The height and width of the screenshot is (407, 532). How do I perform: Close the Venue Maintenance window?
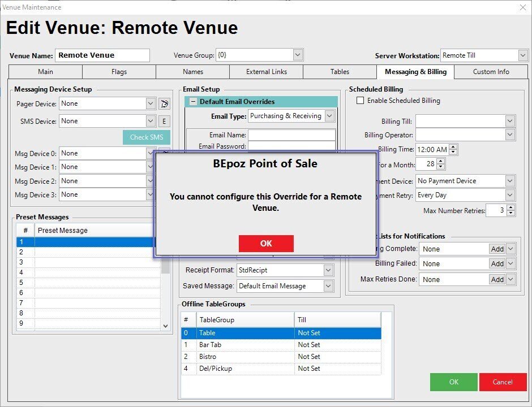click(x=522, y=7)
